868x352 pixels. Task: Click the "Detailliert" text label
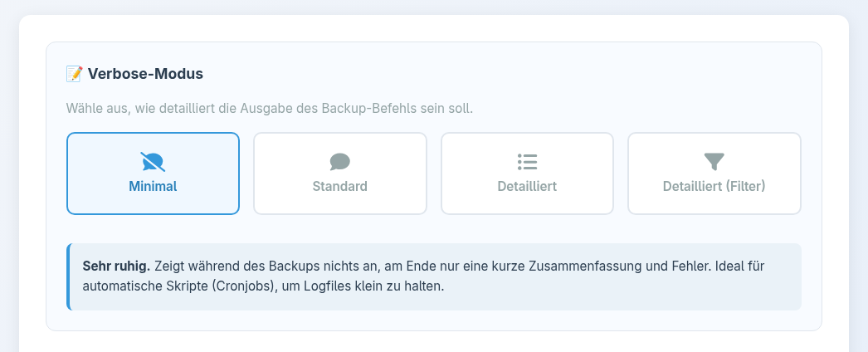527,186
